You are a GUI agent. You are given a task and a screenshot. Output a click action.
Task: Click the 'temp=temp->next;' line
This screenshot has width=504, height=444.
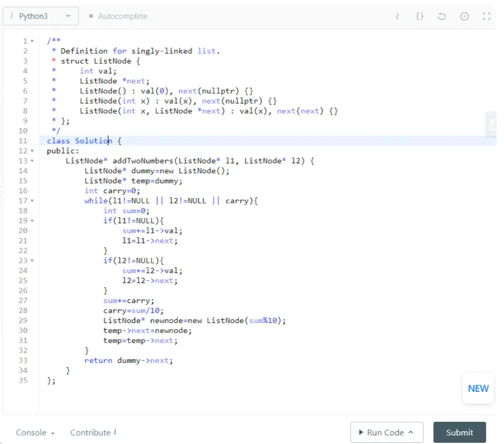click(141, 341)
